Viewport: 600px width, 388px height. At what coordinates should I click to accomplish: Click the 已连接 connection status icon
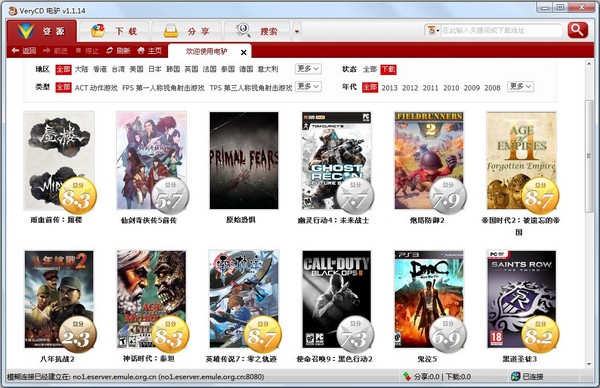coord(515,377)
